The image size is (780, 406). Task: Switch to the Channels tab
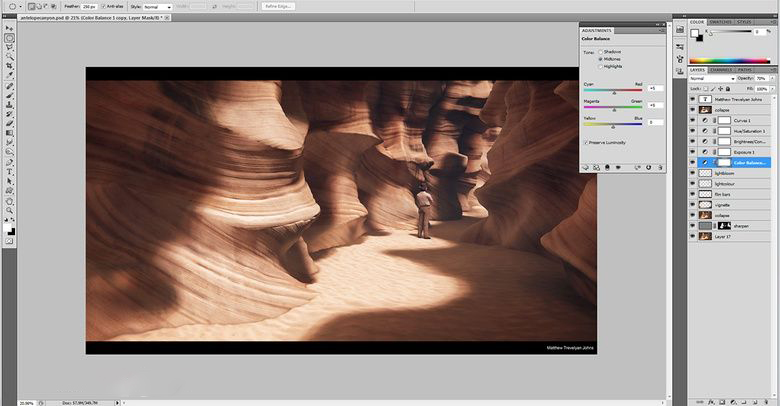[x=720, y=70]
